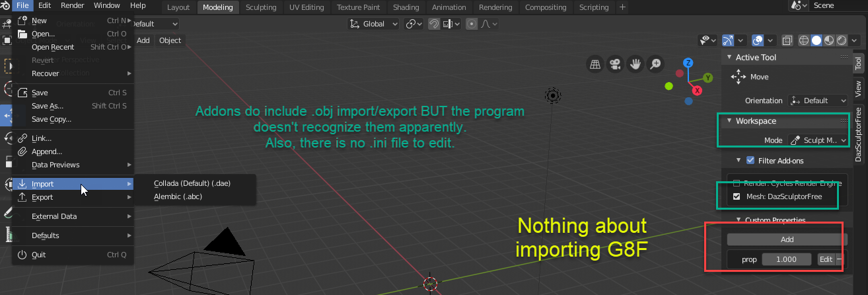Uncheck the Mesh: DazSculptorFree add-on
Viewport: 868px width, 295px height.
point(737,197)
